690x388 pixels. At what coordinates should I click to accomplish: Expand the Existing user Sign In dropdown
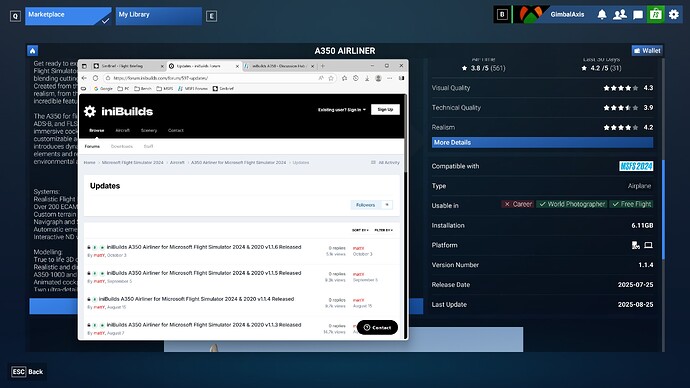pos(342,110)
